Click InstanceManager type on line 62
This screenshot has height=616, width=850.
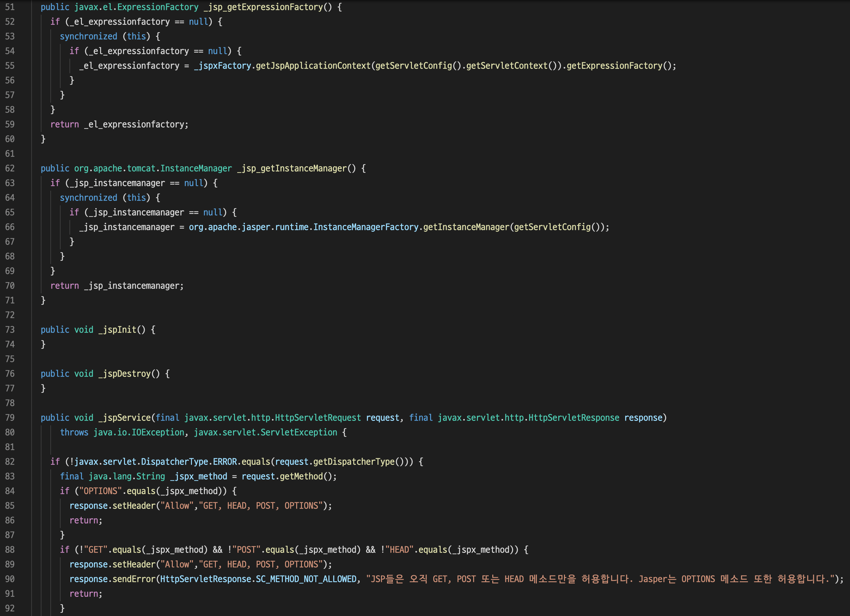click(196, 168)
